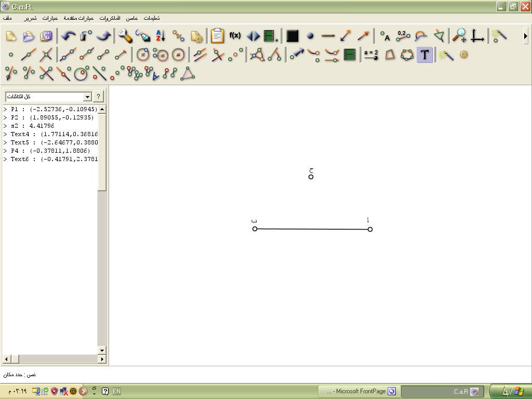
Task: Click C.a.R taskbar button
Action: (x=443, y=391)
